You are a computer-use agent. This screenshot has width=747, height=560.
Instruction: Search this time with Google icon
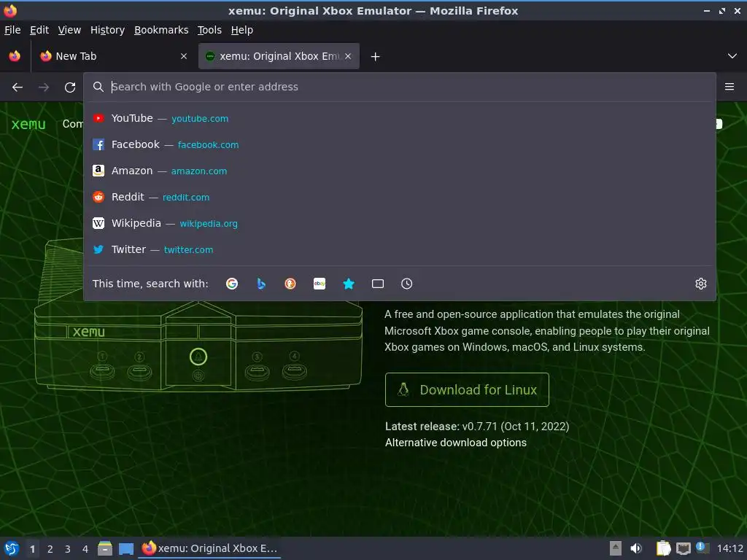[x=232, y=284]
